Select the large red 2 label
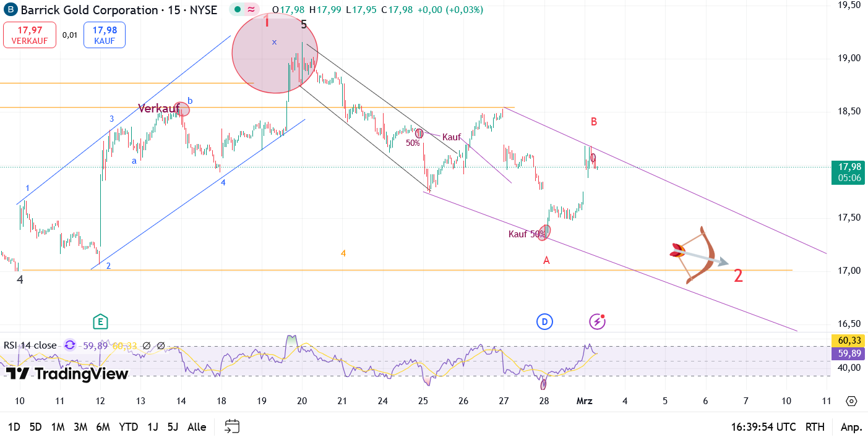The height and width of the screenshot is (440, 868). [738, 276]
